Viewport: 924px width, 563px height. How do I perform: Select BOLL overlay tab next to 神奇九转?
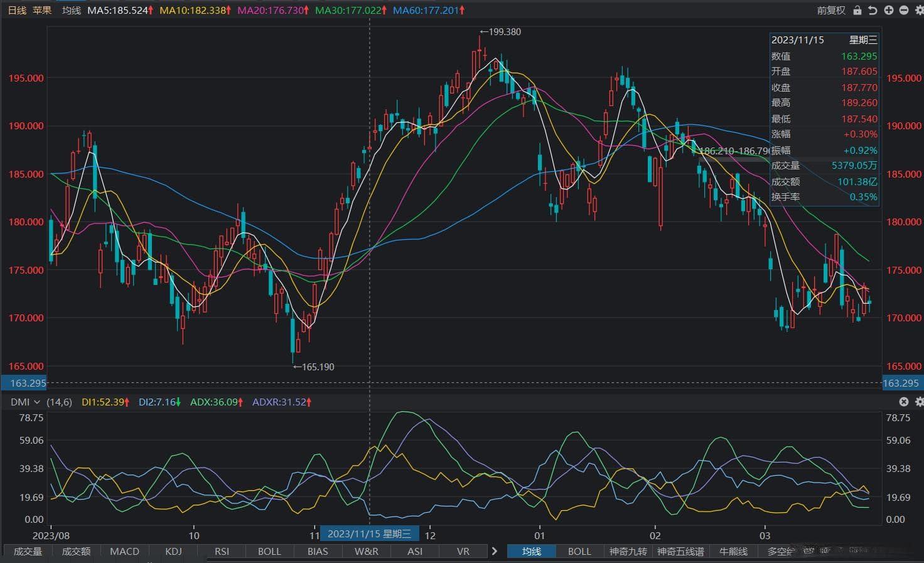coord(579,551)
